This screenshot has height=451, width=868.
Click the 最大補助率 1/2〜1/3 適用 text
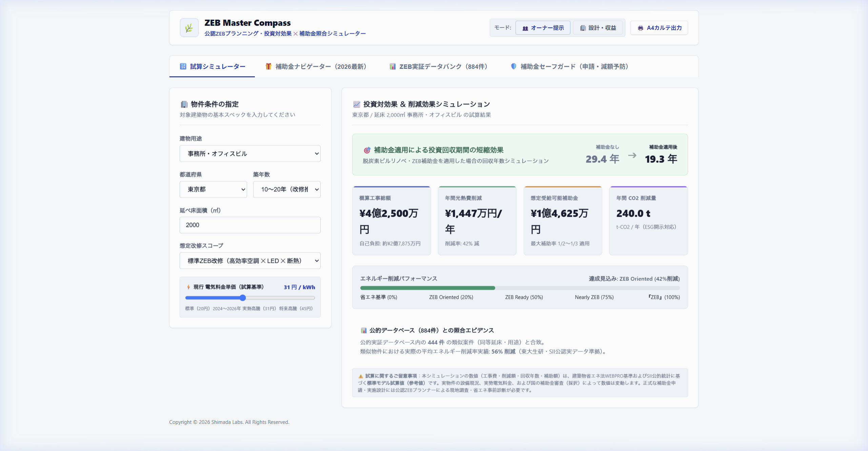[560, 243]
